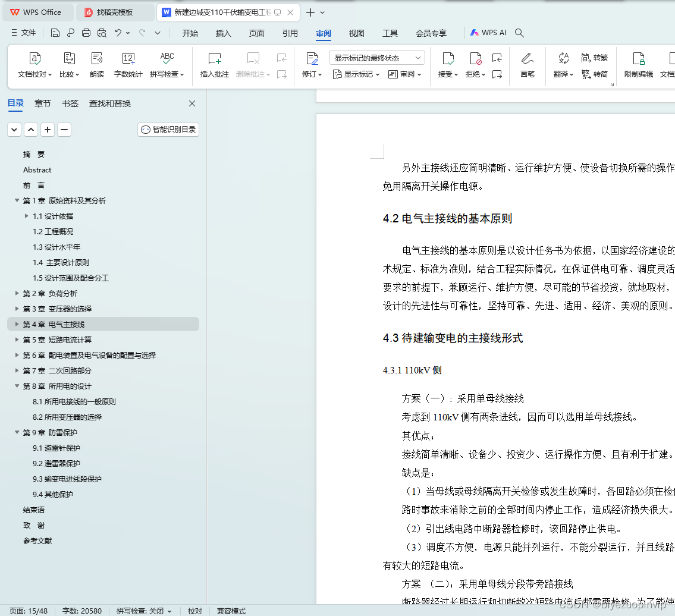Collapse 第1章 原始资料及其分析 tree node
675x616 pixels.
point(17,200)
